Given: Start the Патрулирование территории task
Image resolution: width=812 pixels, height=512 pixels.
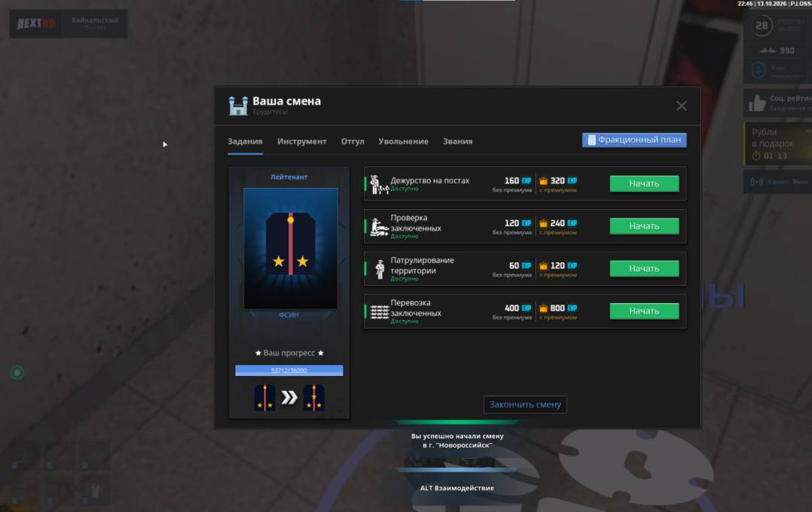Looking at the screenshot, I should click(x=644, y=268).
